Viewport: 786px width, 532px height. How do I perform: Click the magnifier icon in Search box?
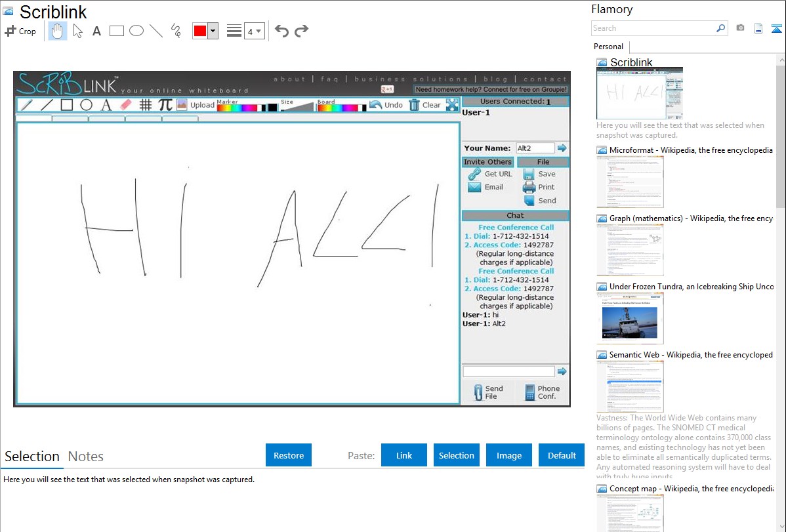720,28
